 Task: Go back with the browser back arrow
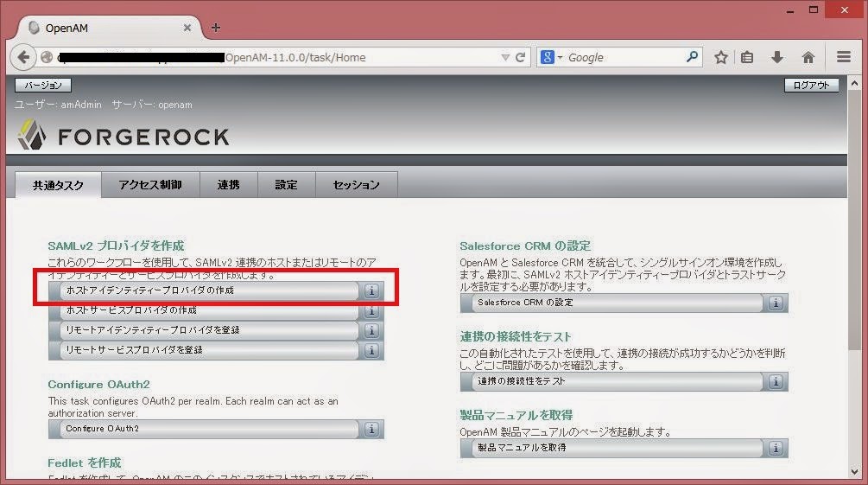click(23, 57)
